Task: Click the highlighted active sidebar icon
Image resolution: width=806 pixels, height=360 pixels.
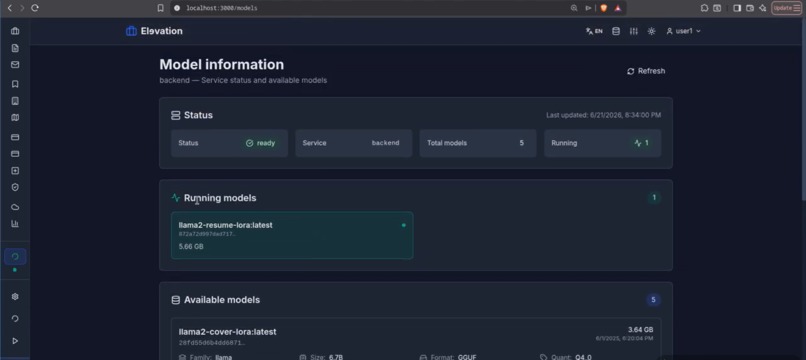Action: click(x=15, y=257)
